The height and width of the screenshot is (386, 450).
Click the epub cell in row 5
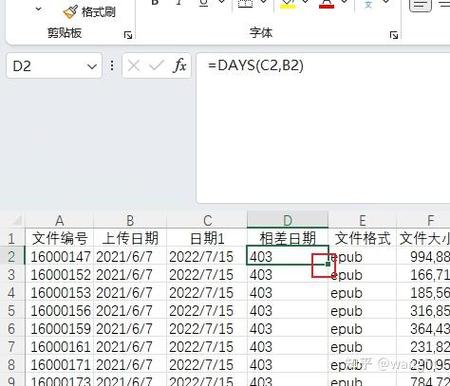coord(363,311)
